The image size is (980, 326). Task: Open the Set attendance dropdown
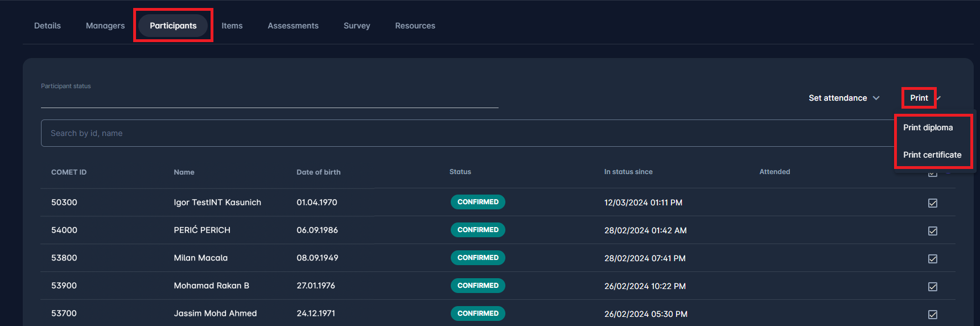[838, 98]
